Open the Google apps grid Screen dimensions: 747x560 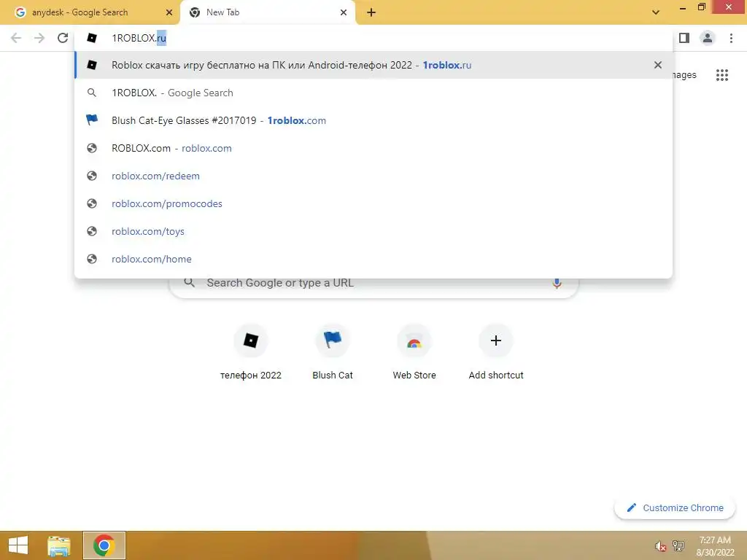722,75
